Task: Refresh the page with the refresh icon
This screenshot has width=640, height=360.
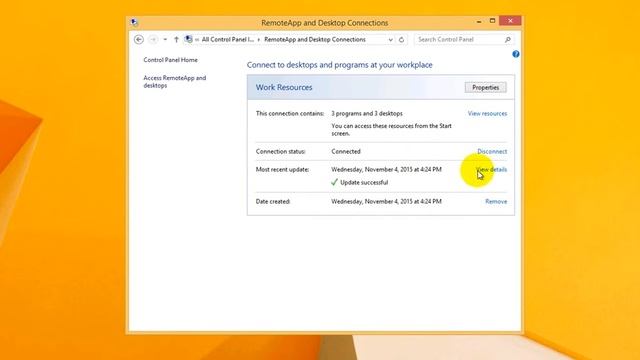Action: (x=401, y=40)
